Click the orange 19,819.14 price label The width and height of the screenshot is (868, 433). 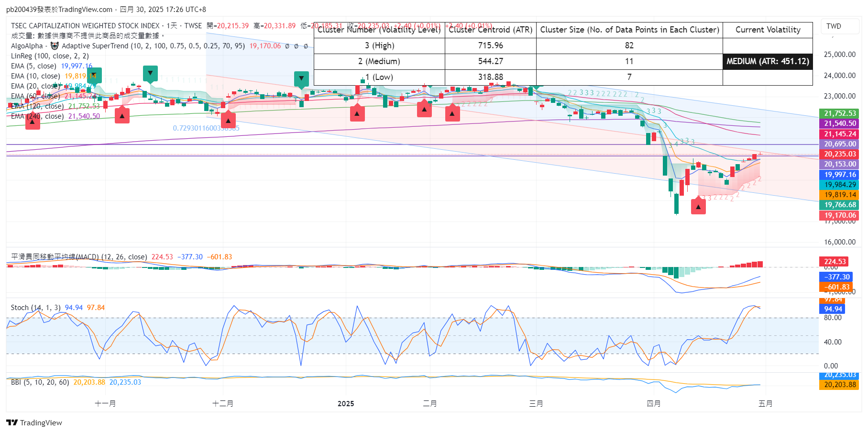pyautogui.click(x=840, y=195)
